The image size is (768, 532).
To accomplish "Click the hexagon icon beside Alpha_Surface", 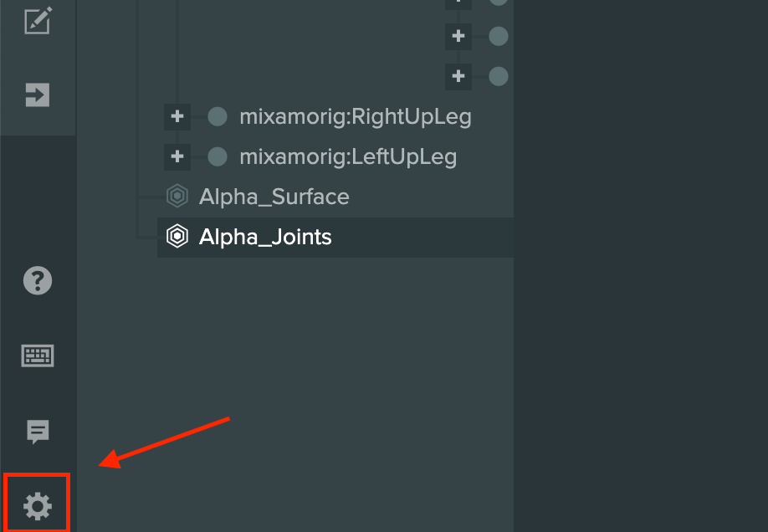I will click(177, 197).
